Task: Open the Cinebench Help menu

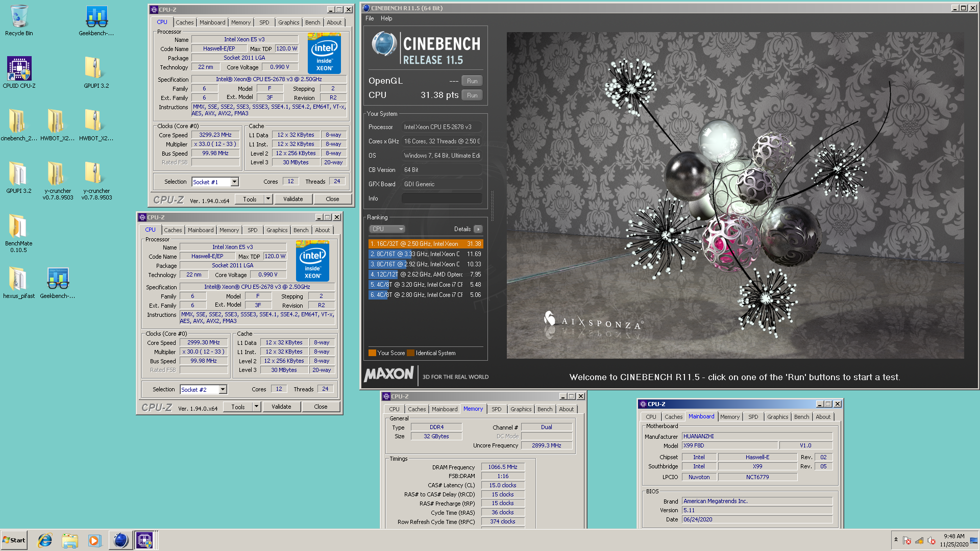Action: point(386,18)
